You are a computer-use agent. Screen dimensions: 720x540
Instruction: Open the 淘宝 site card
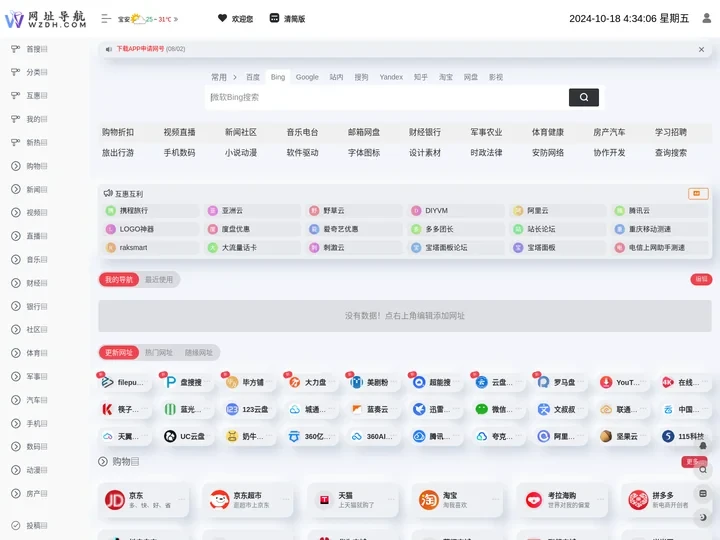(x=457, y=500)
